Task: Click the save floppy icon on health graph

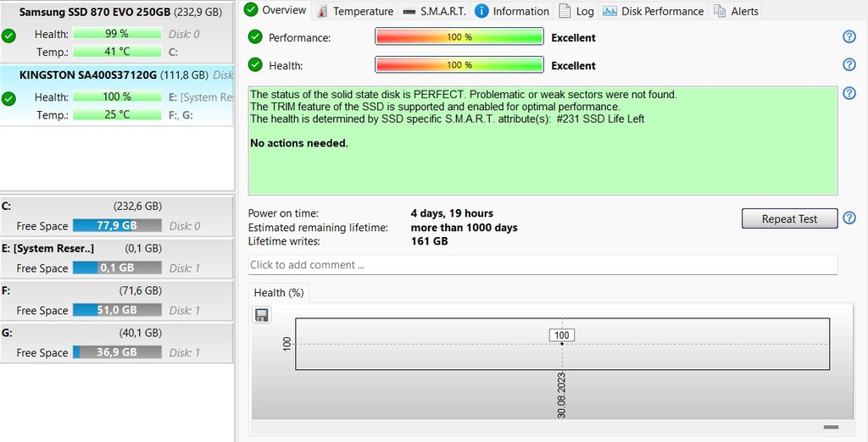Action: [261, 315]
